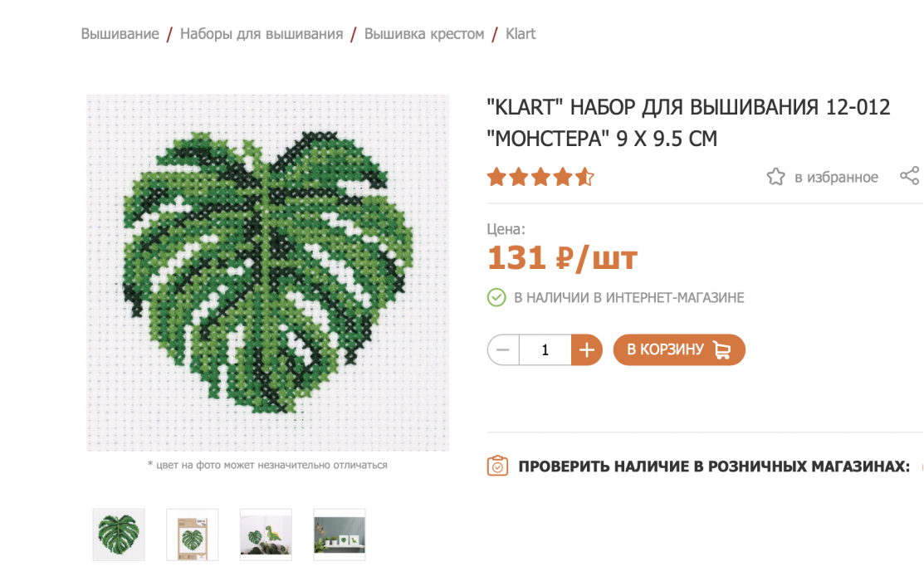Click the quantity input field
The height and width of the screenshot is (581, 924).
click(x=545, y=350)
